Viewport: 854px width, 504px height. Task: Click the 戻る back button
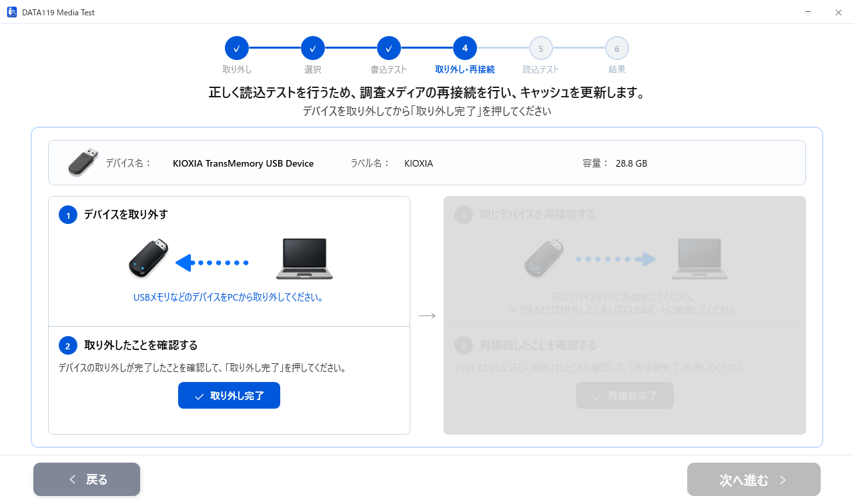point(87,479)
